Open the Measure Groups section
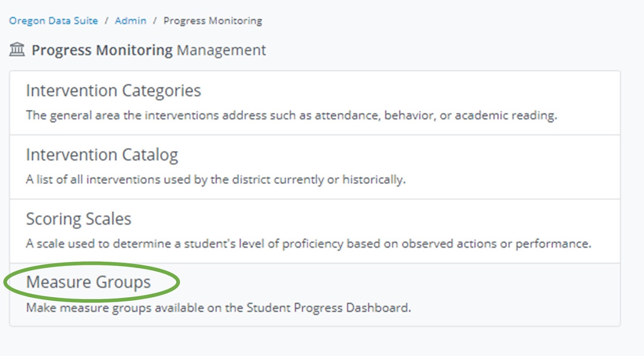 (89, 282)
